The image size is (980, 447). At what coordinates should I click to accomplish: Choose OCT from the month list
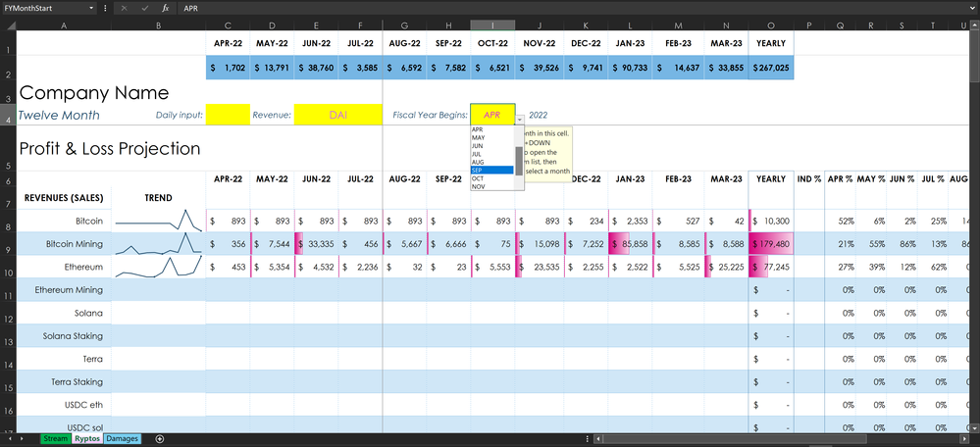[x=491, y=178]
